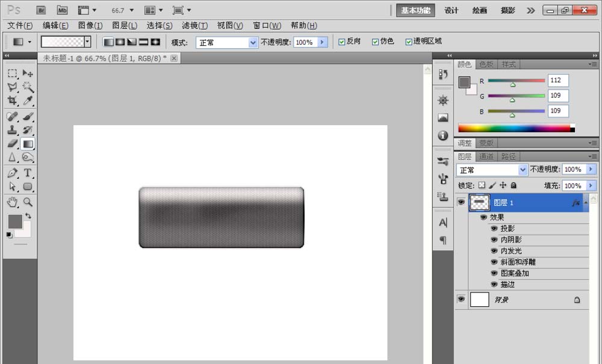Toggle the 仿色 dither checkbox
602x364 pixels.
click(376, 42)
